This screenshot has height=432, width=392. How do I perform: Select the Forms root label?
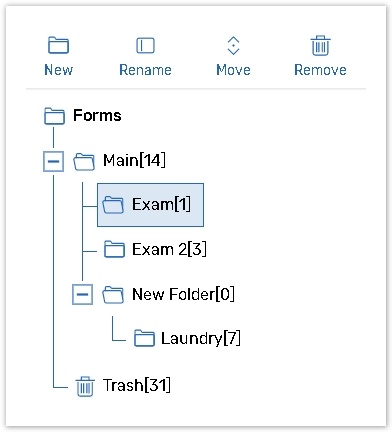[97, 116]
